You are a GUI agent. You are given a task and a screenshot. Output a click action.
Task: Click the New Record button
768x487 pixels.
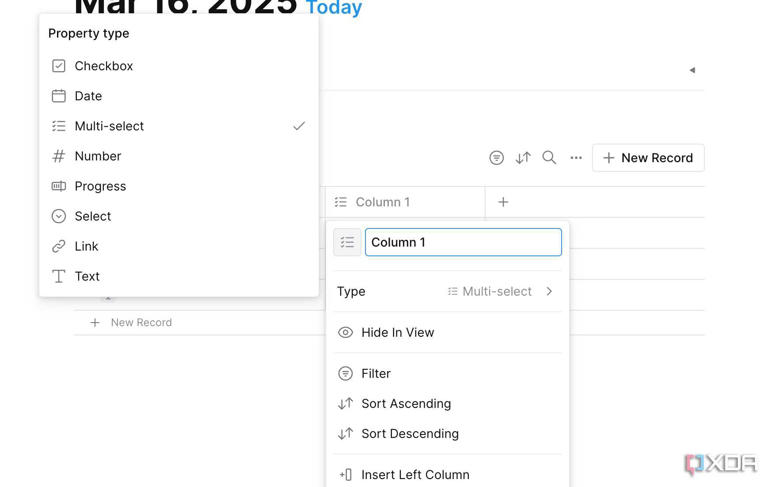648,158
